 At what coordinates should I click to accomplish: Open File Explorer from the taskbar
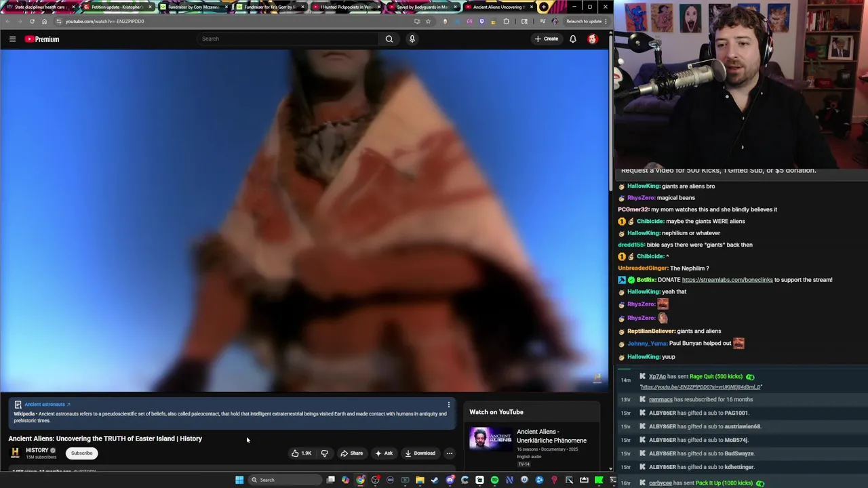pyautogui.click(x=420, y=480)
